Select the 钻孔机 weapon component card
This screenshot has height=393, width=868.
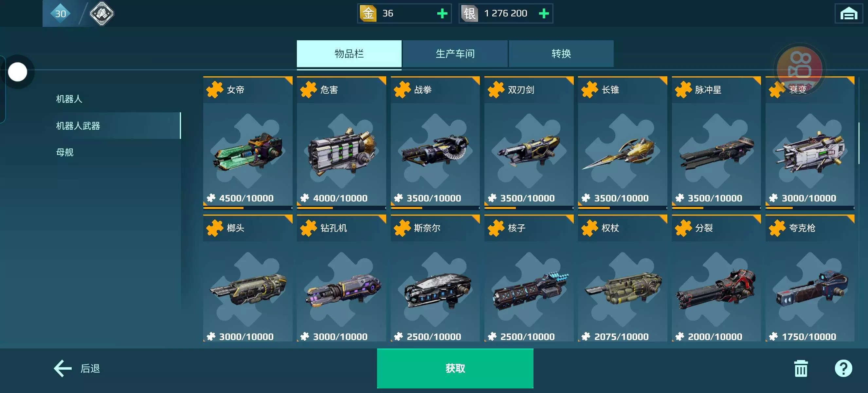pyautogui.click(x=341, y=278)
